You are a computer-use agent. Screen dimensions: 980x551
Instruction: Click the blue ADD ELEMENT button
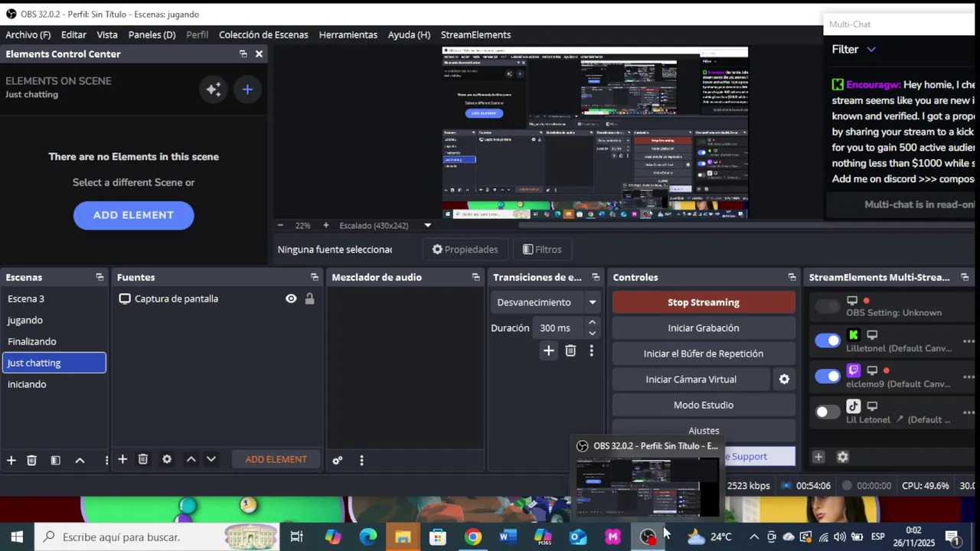point(133,215)
